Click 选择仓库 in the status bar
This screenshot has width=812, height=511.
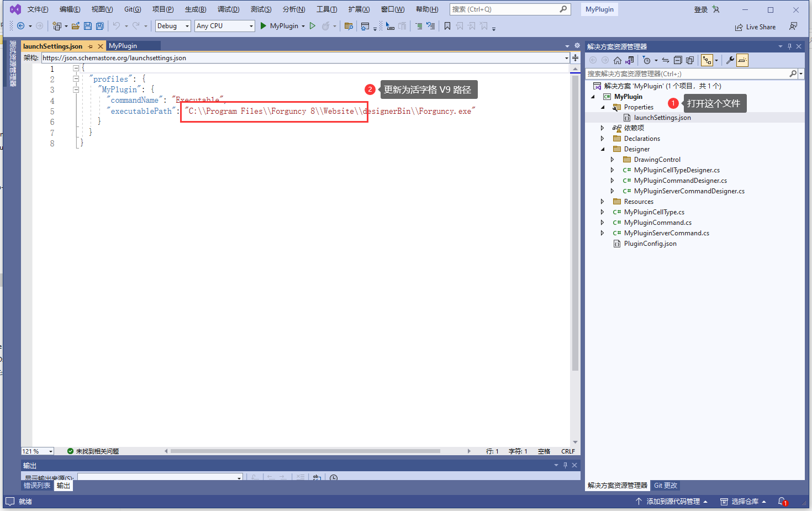[x=744, y=502]
